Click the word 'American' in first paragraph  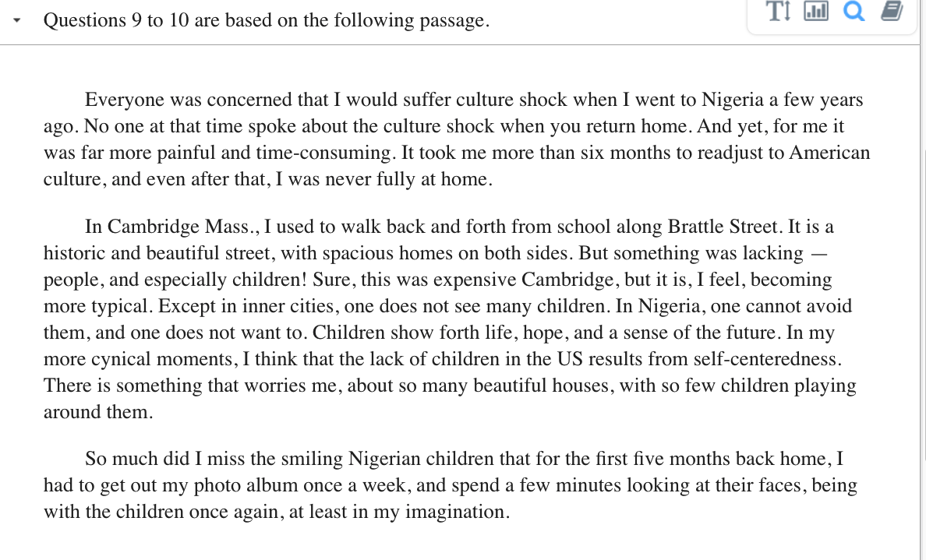coord(829,153)
